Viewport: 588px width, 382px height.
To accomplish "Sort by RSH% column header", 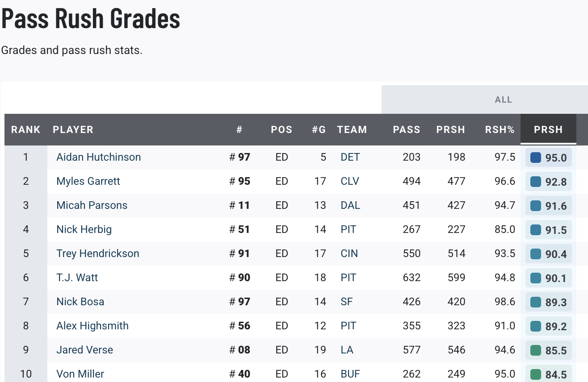I will (500, 130).
